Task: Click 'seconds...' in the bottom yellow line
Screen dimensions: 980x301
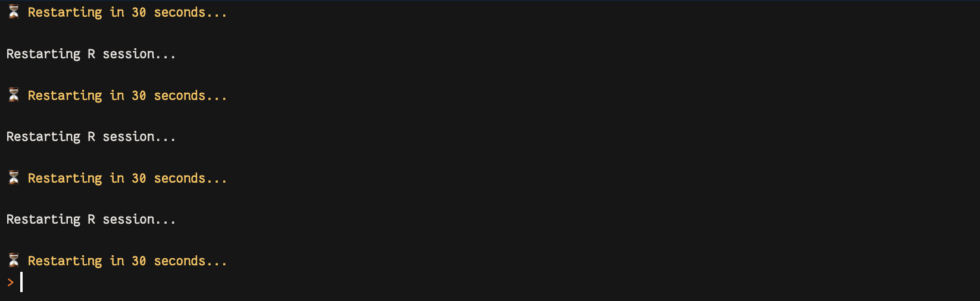Action: [191, 261]
